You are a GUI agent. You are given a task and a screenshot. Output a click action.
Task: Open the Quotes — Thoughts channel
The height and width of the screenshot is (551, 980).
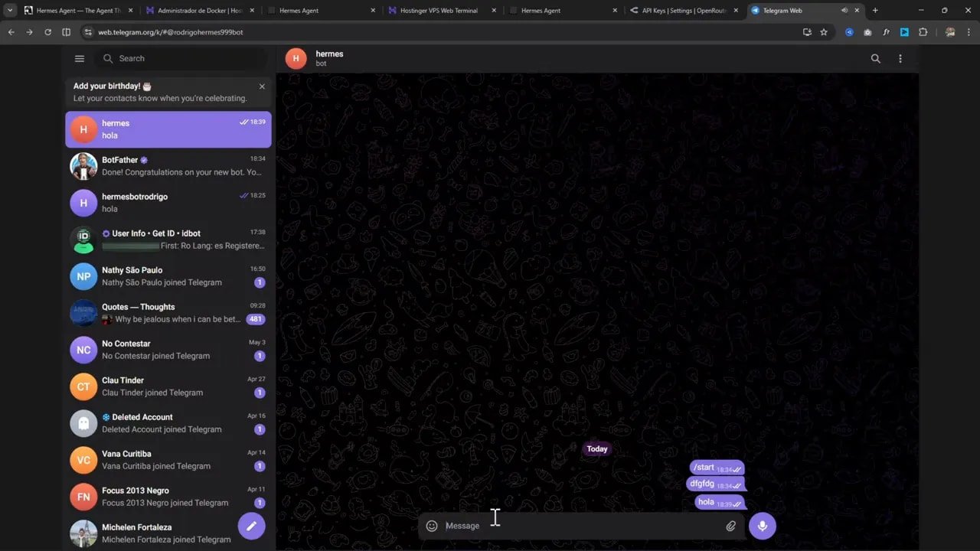(168, 313)
